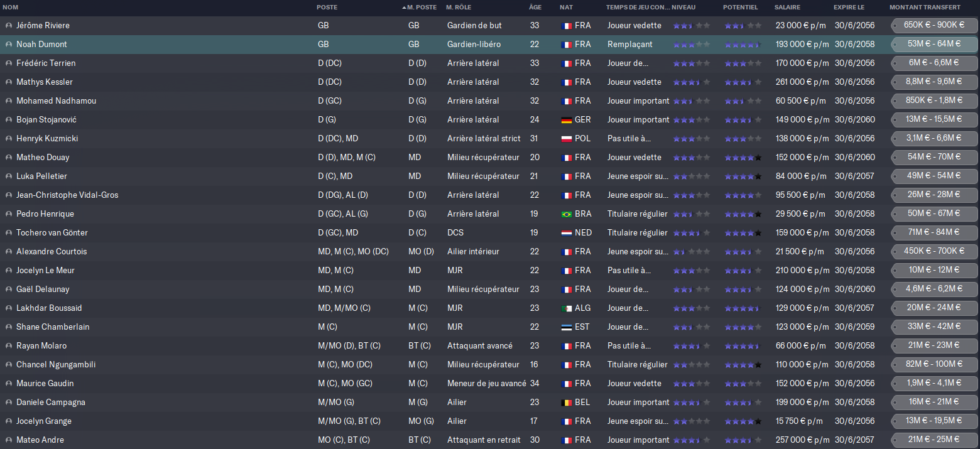Open the 54M € - 70M € transfer value
The height and width of the screenshot is (449, 980).
pos(934,157)
